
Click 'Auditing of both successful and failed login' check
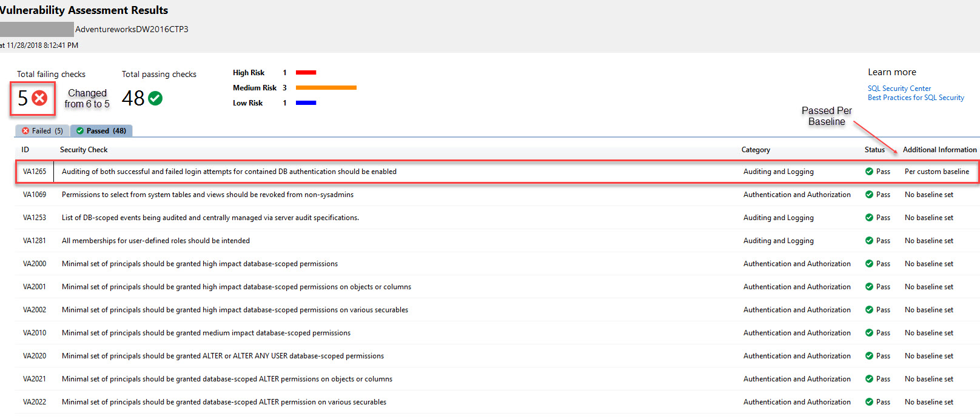tap(229, 172)
